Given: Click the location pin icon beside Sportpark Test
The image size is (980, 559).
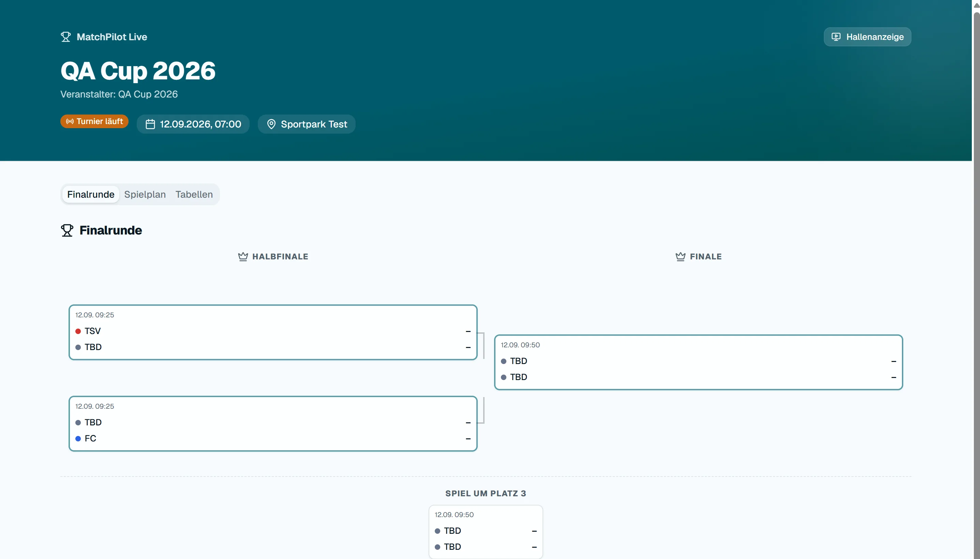Looking at the screenshot, I should (x=271, y=124).
